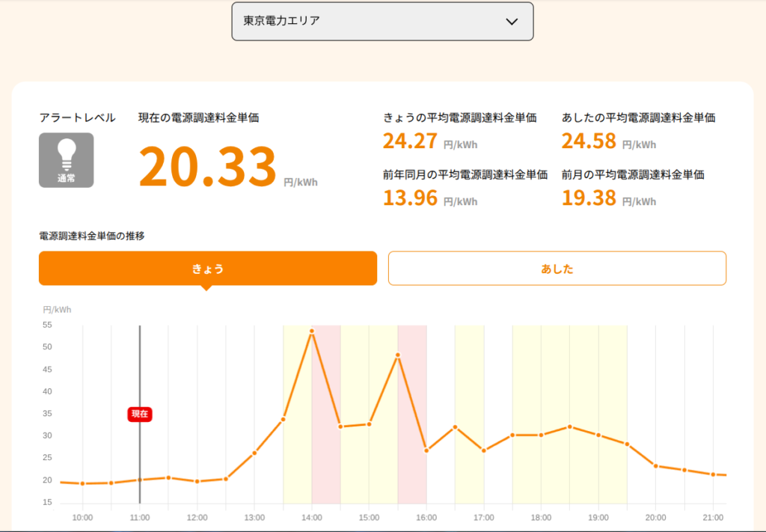Click the アラートレベル label

click(x=77, y=117)
